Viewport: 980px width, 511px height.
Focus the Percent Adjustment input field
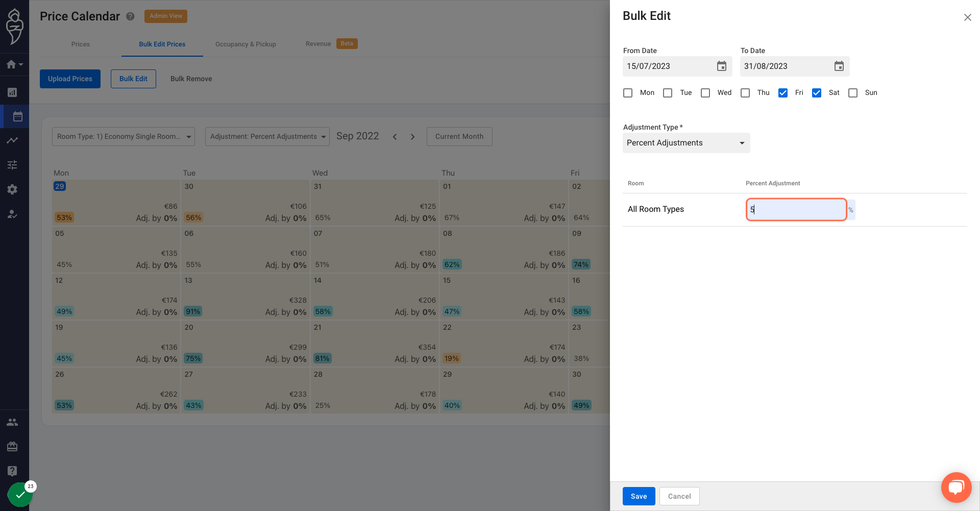pyautogui.click(x=796, y=209)
